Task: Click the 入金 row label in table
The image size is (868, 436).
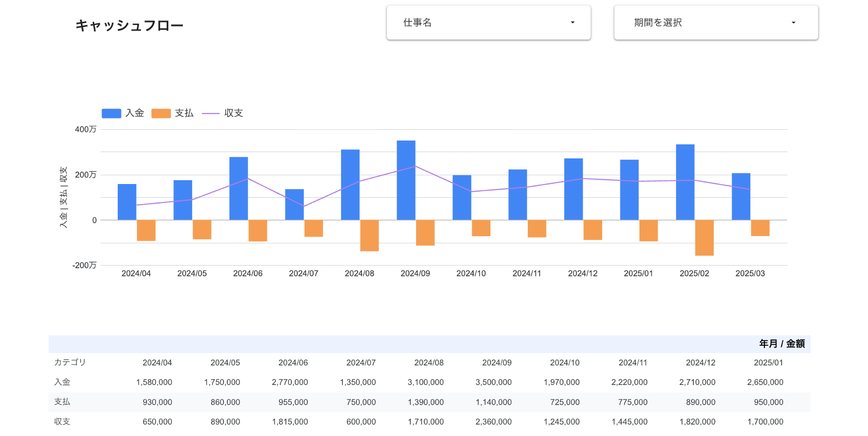Action: (x=62, y=382)
